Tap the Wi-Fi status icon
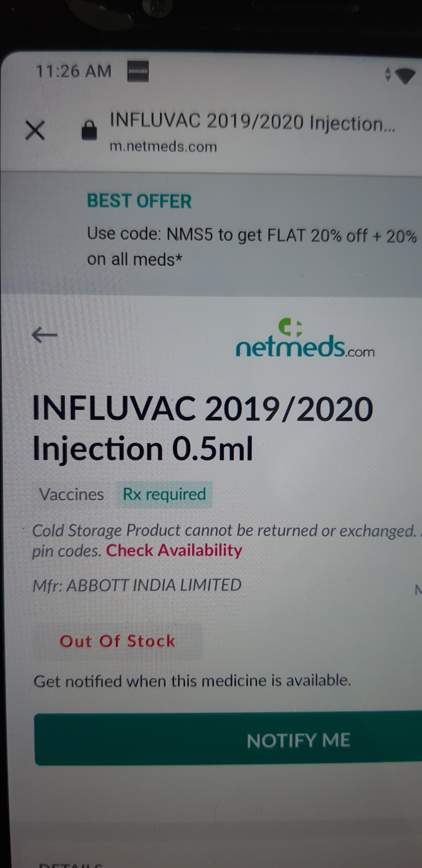The image size is (422, 868). point(405,75)
